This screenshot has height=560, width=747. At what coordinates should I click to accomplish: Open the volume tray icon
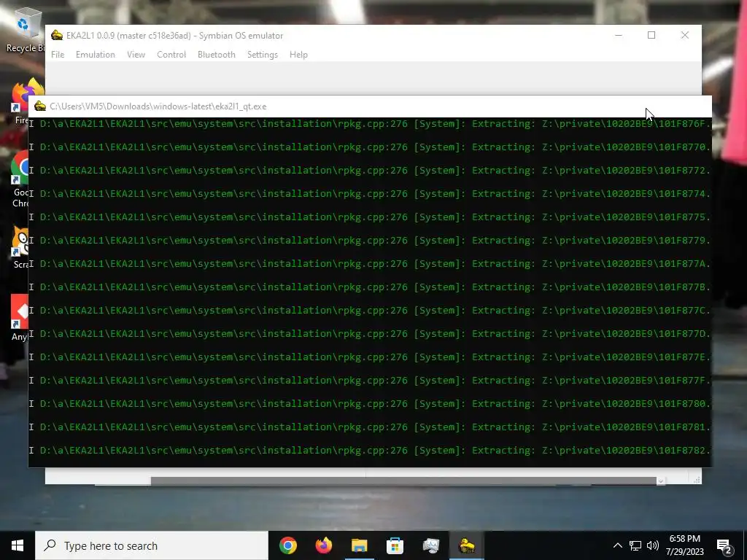653,545
